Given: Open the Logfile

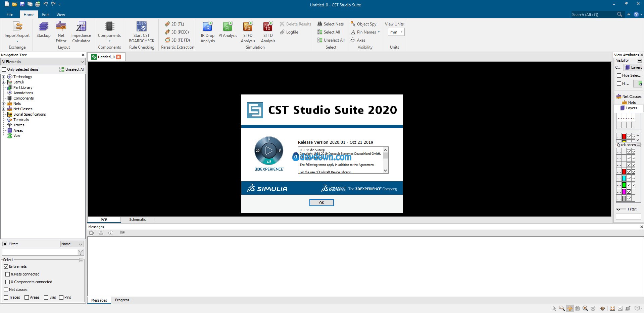Looking at the screenshot, I should pos(289,32).
